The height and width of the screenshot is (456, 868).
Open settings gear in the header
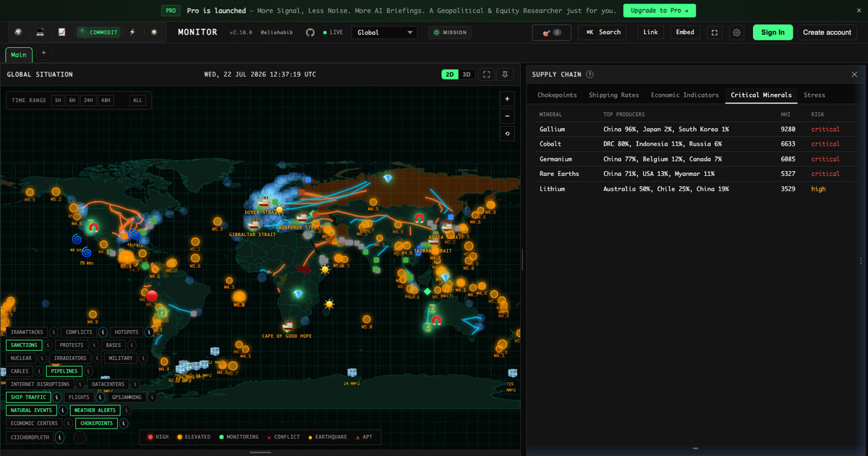[x=736, y=33]
